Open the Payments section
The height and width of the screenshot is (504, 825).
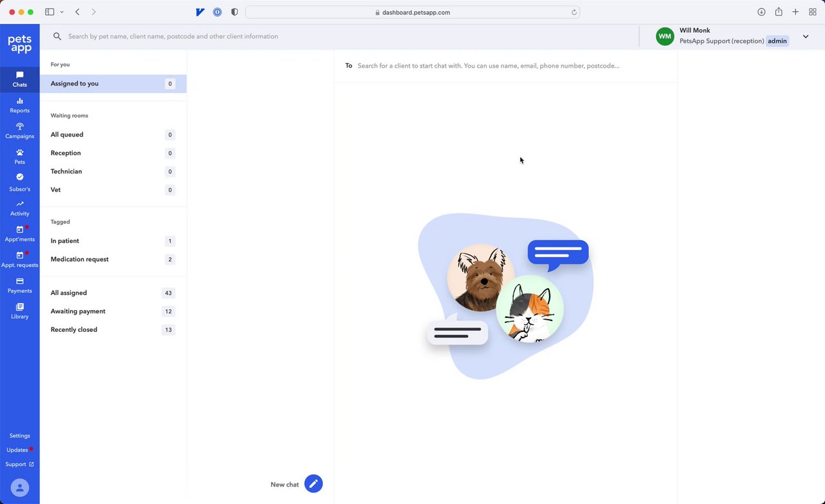(19, 286)
